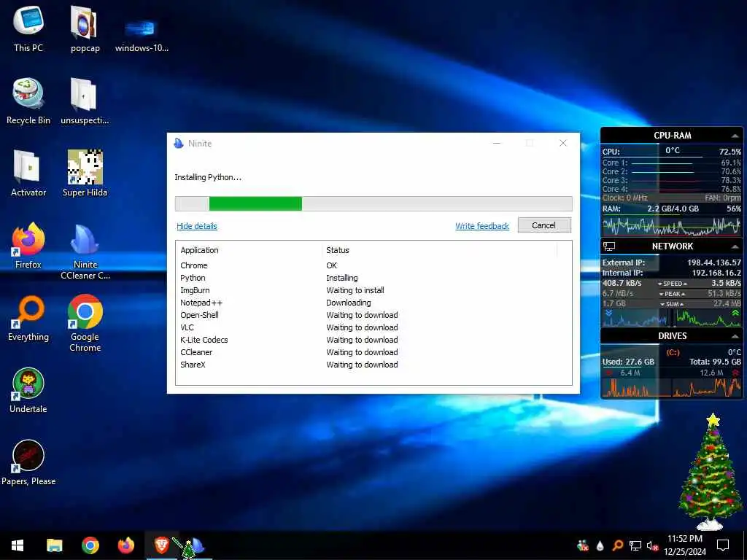
Task: Click the External IP value 198.44.136.57
Action: pyautogui.click(x=713, y=262)
